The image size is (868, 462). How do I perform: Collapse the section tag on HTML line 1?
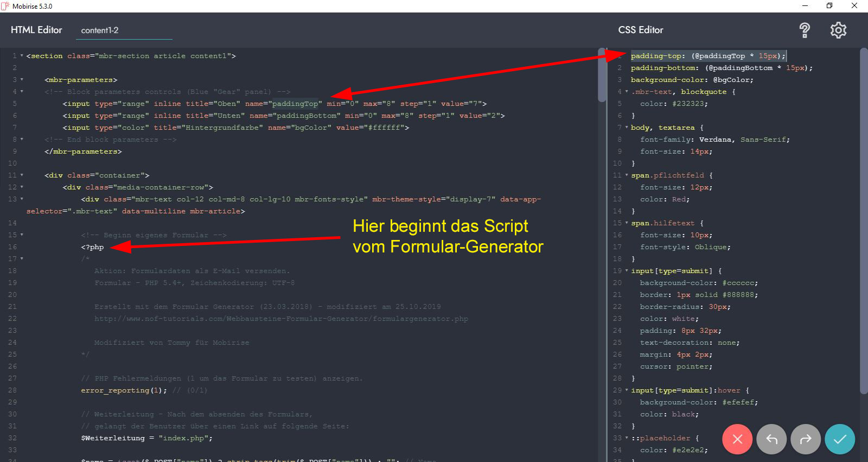point(22,56)
